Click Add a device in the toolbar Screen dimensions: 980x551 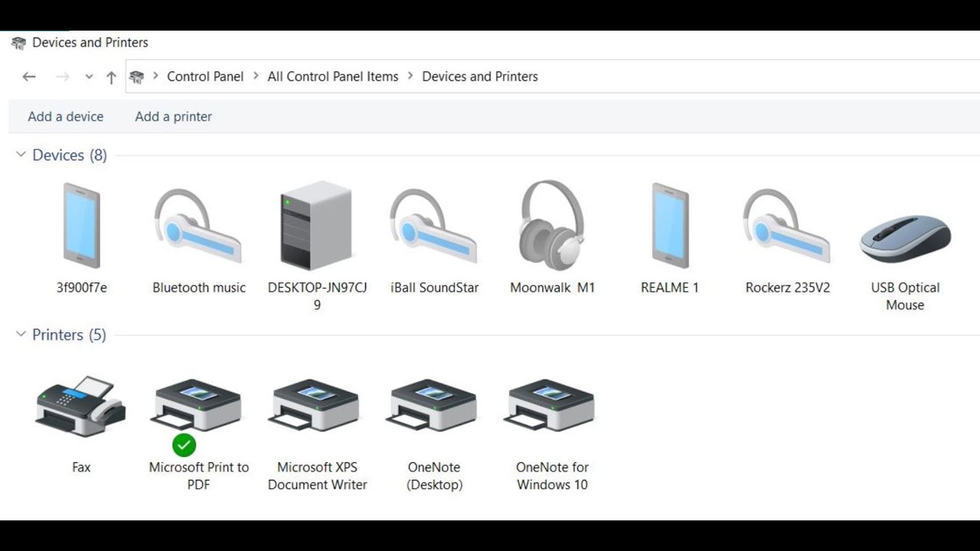point(65,116)
